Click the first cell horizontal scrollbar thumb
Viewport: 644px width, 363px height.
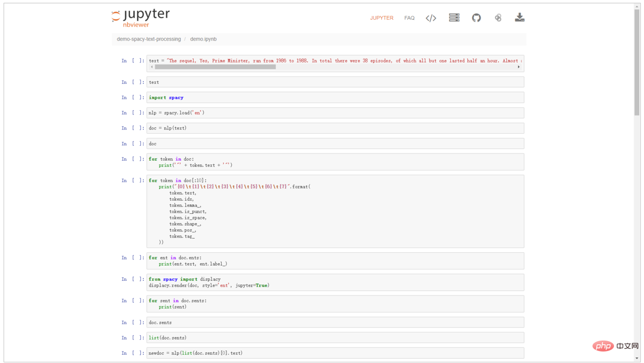(215, 67)
